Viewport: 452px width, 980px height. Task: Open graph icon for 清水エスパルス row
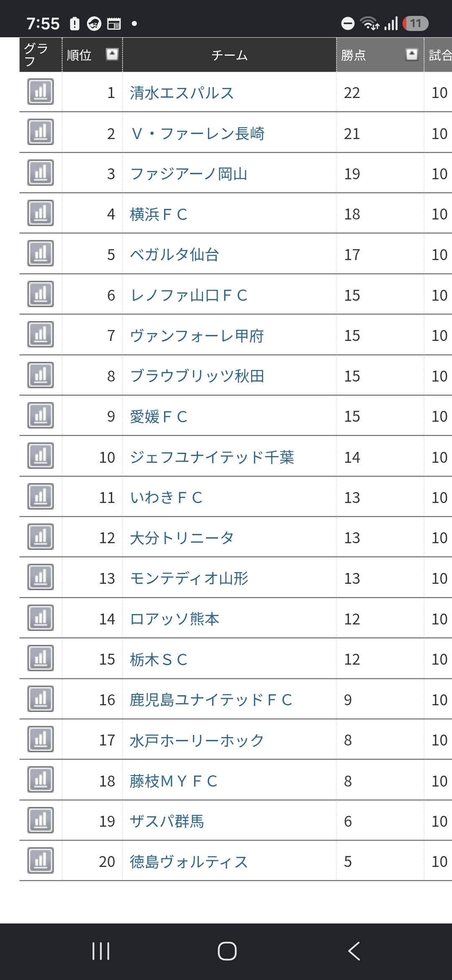point(41,91)
